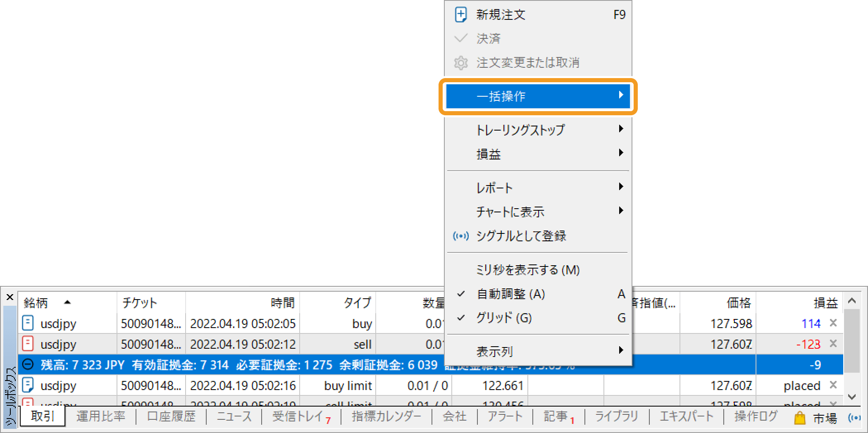Click the trade list vertical scrollbar thumb
Viewport: 868px width, 433px height.
pyautogui.click(x=852, y=340)
